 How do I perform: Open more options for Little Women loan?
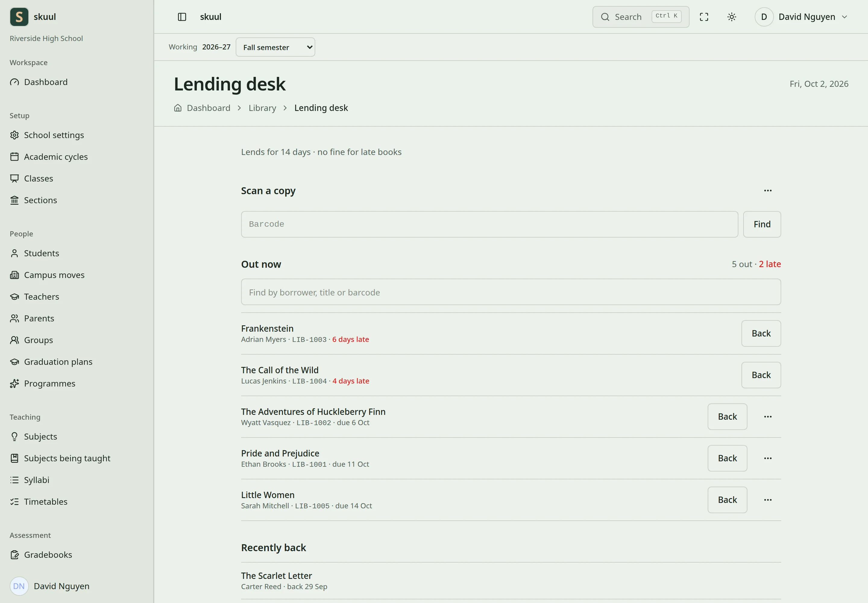click(768, 500)
